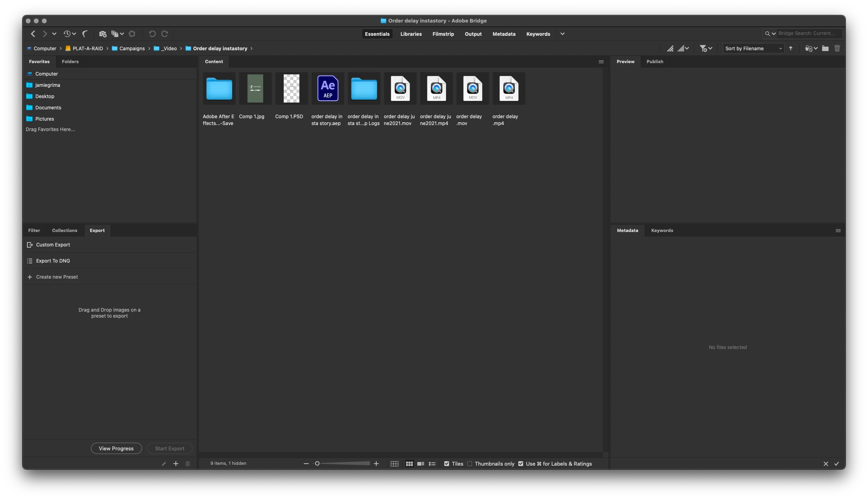Switch to the Filmstrip workspace
The width and height of the screenshot is (868, 499).
click(443, 34)
